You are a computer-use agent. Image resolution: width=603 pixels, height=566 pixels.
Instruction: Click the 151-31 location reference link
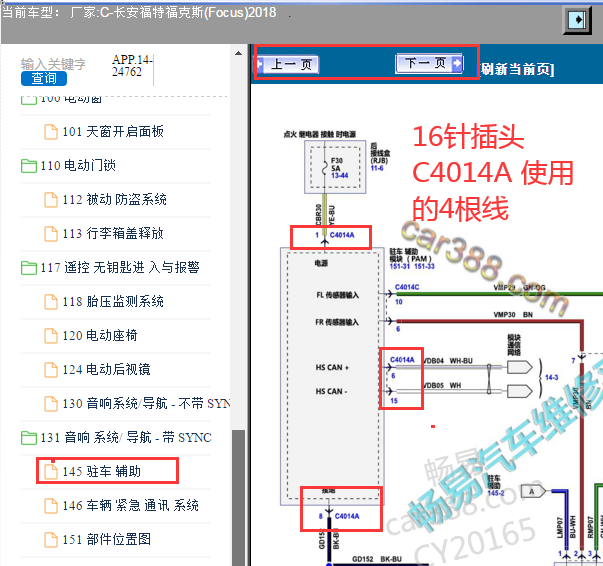pyautogui.click(x=400, y=266)
